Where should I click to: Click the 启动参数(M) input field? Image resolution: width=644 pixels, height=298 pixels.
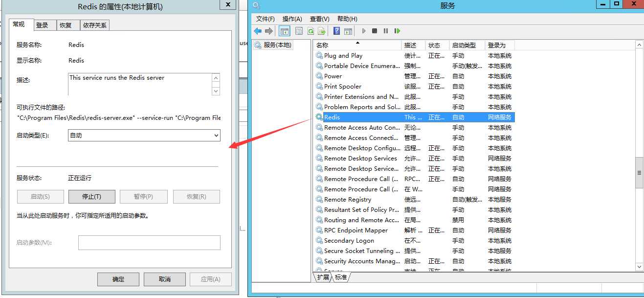(149, 243)
